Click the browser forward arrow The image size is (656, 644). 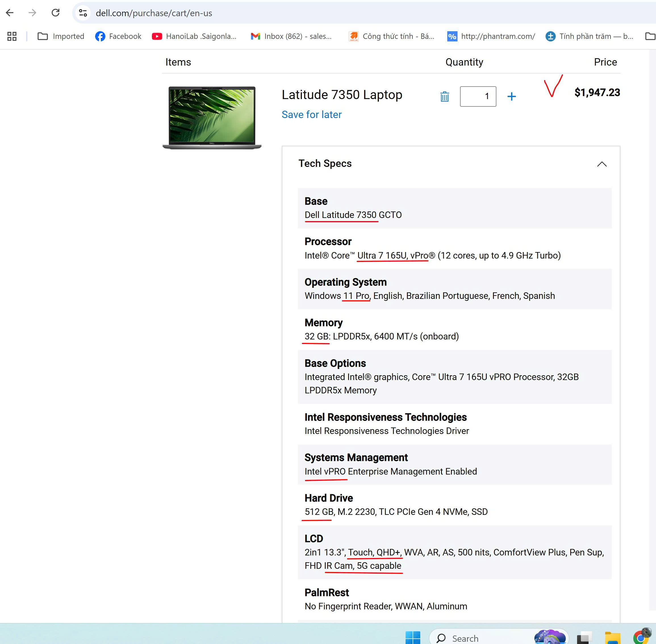point(32,13)
